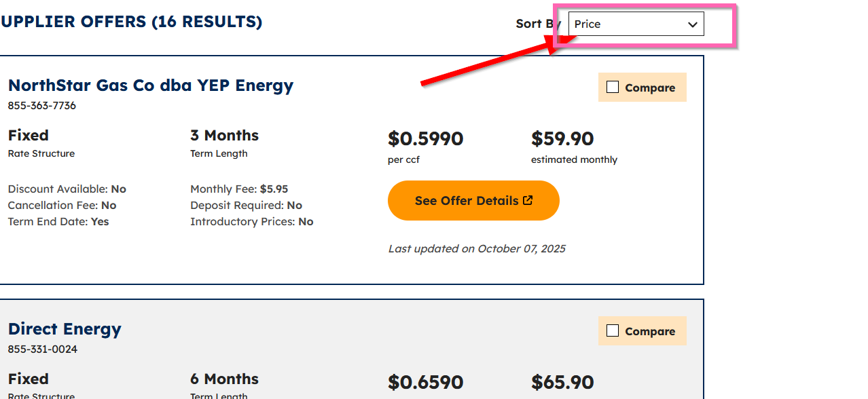Click the 3 Months term length label
Viewport: 868px width, 399px height.
point(224,135)
